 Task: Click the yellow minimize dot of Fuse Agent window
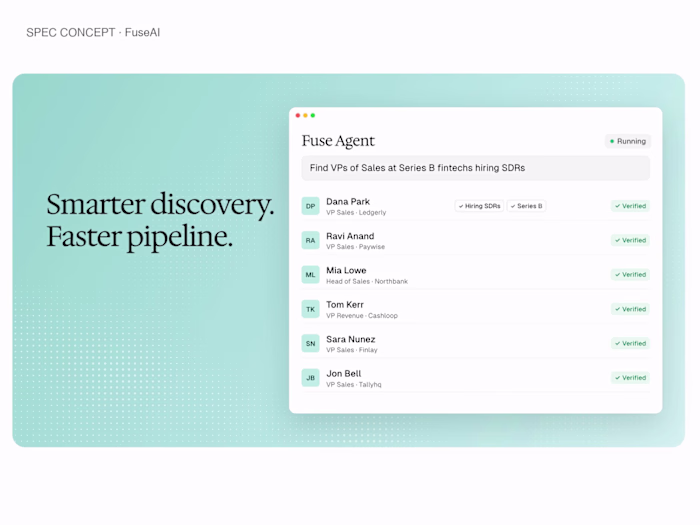click(305, 116)
